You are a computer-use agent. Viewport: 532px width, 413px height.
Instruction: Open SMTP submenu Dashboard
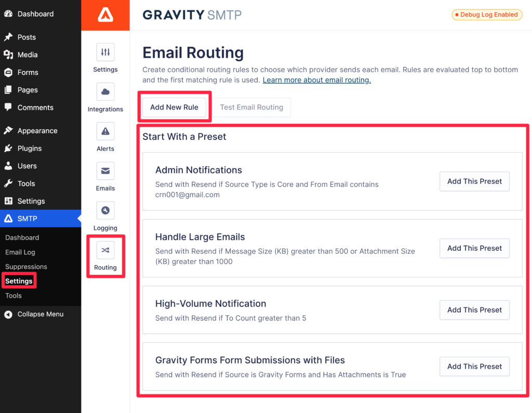[22, 237]
